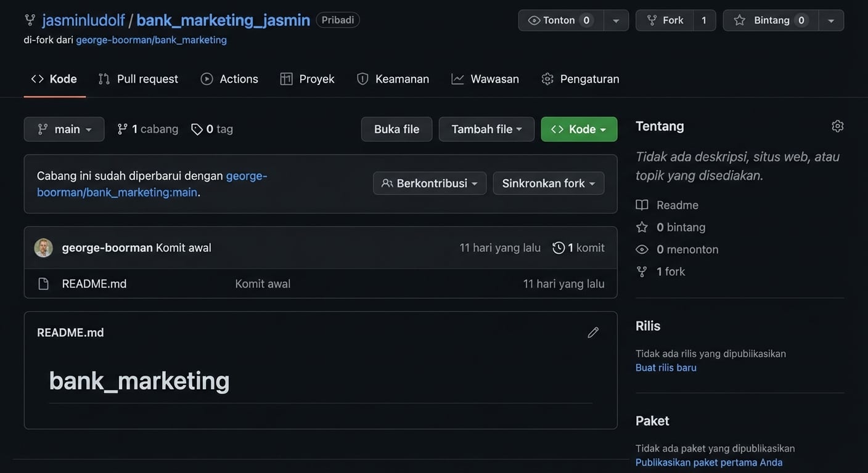This screenshot has height=473, width=868.
Task: Open the Pengaturan tab
Action: (580, 79)
